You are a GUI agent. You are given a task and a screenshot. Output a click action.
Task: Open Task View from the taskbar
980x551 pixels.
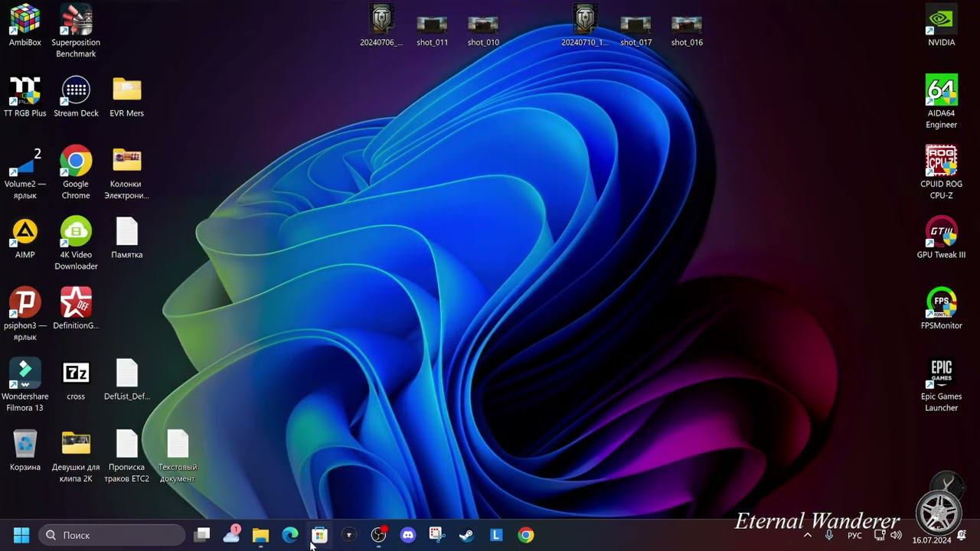tap(202, 535)
